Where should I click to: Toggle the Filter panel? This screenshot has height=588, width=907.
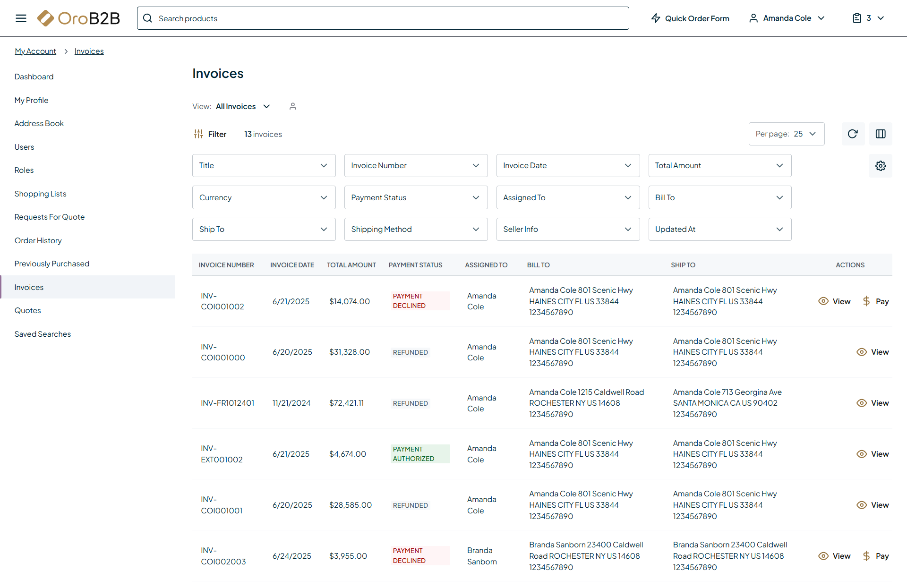tap(210, 134)
